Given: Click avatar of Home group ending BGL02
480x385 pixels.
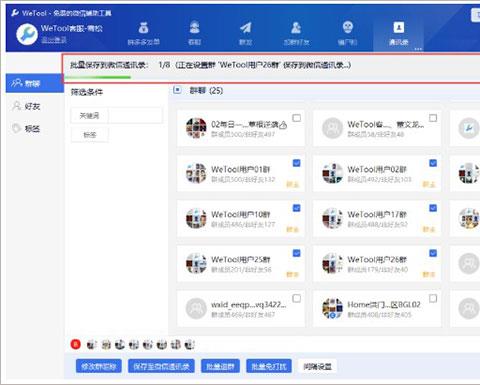Looking at the screenshot, I should [x=332, y=308].
